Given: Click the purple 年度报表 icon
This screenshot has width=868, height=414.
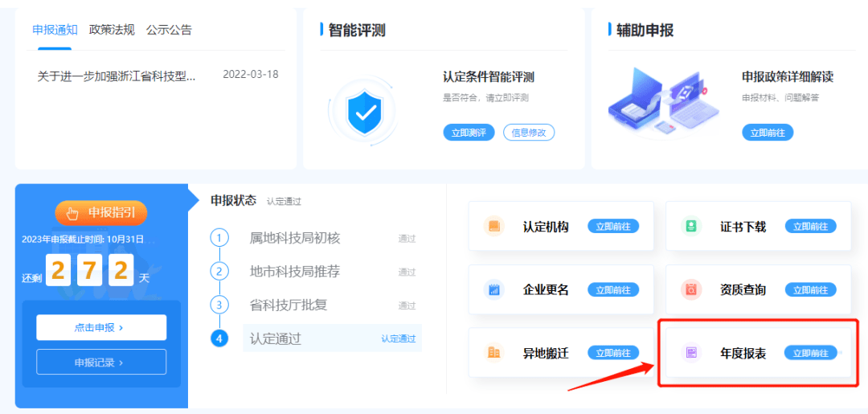Looking at the screenshot, I should [691, 353].
